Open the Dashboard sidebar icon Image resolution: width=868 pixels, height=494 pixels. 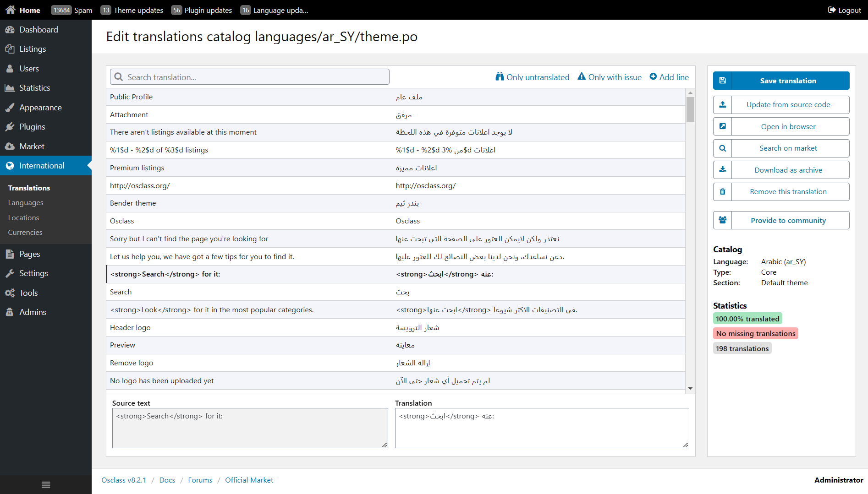(10, 30)
